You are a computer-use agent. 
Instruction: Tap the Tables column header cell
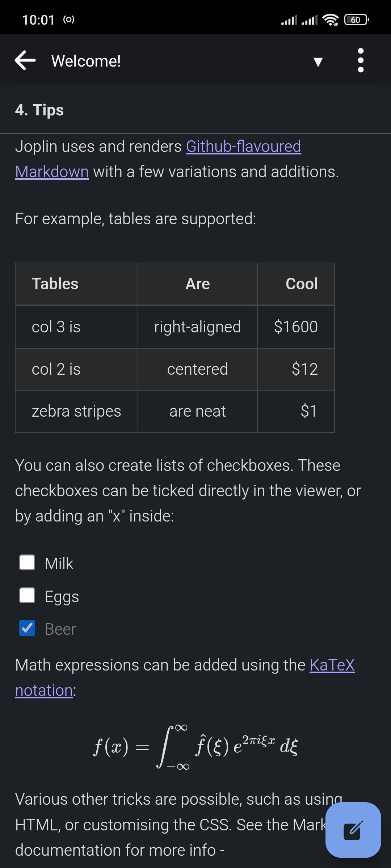pyautogui.click(x=76, y=284)
